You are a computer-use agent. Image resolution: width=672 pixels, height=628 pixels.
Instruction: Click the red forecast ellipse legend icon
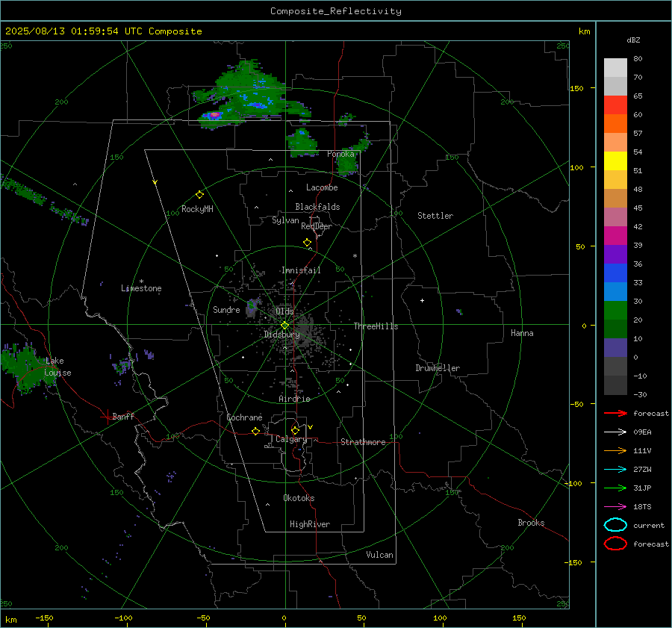click(x=615, y=544)
